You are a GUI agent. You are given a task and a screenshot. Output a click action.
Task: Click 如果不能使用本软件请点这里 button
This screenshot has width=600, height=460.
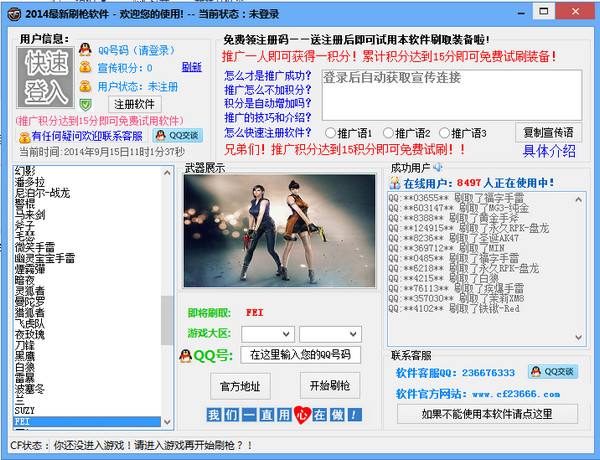click(x=487, y=414)
